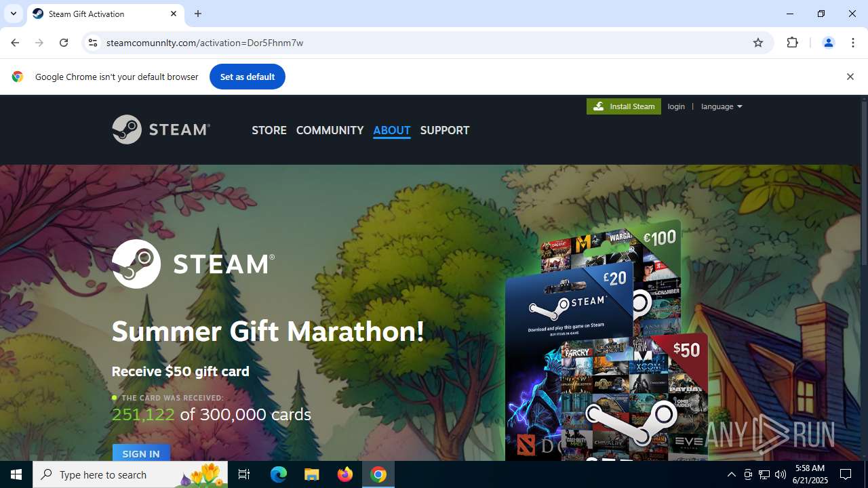Click the SIGN IN button

tap(141, 453)
